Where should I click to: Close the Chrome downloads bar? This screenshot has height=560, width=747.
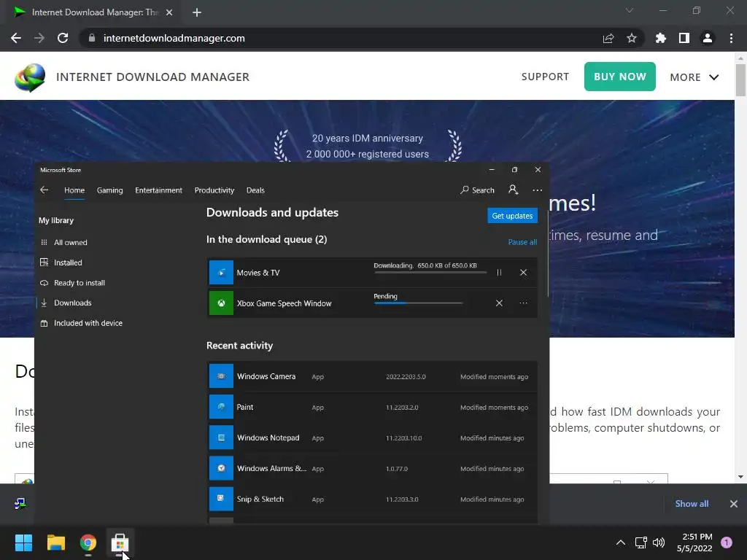734,503
